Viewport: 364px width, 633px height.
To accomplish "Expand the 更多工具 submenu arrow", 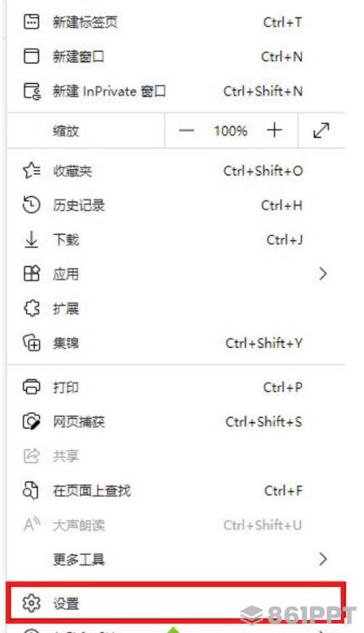I will [323, 559].
